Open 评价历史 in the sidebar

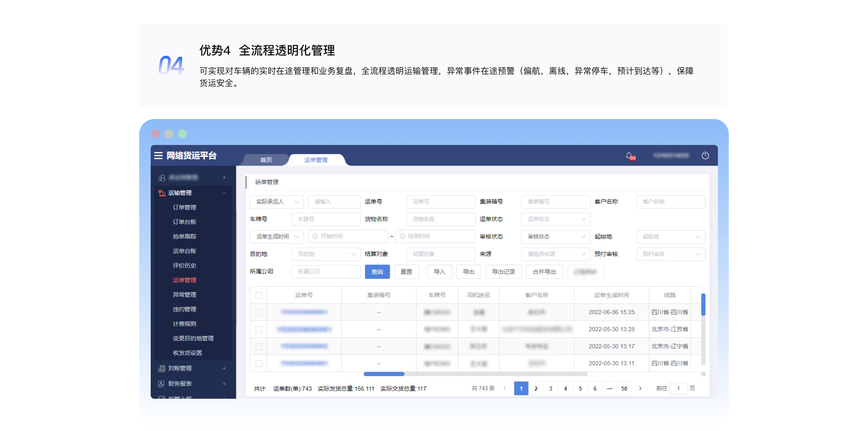[x=184, y=266]
